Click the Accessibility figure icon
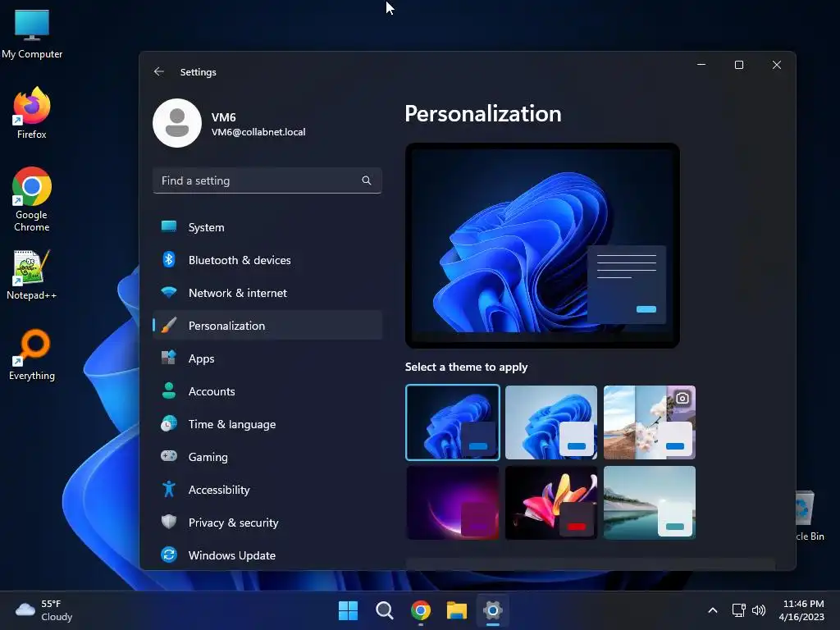The height and width of the screenshot is (630, 840). click(x=169, y=489)
